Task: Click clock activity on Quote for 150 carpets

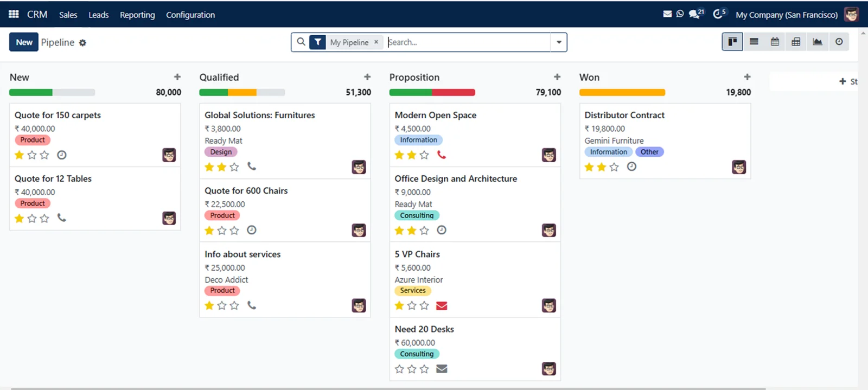Action: click(62, 155)
